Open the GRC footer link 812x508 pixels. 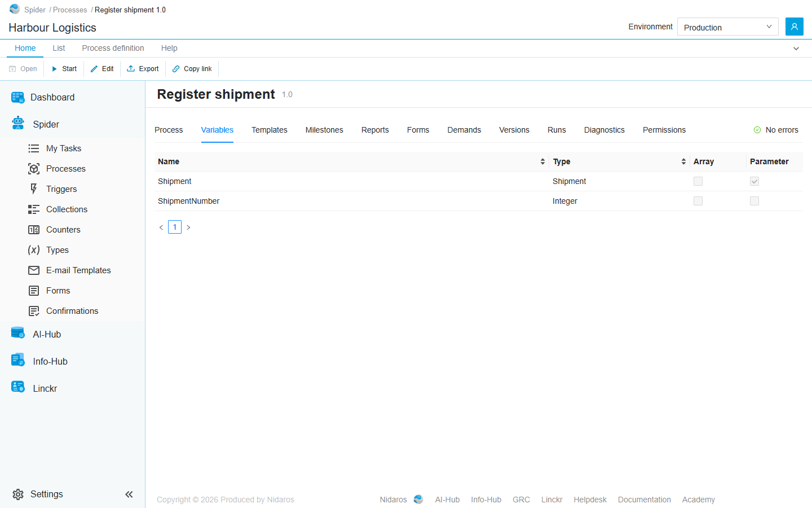point(522,500)
